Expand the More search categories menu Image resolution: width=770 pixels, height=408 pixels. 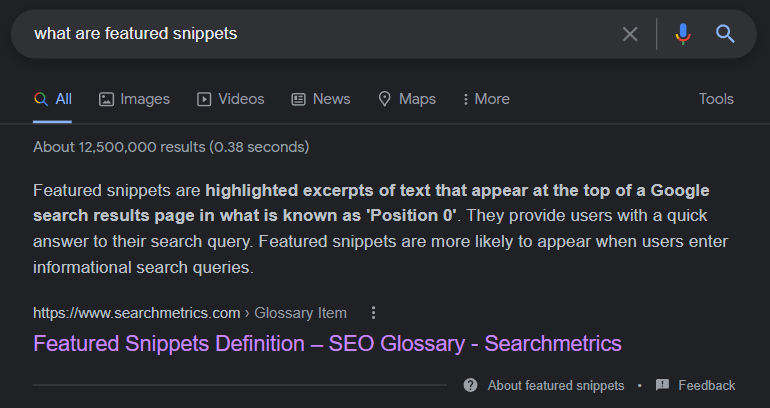pyautogui.click(x=485, y=99)
